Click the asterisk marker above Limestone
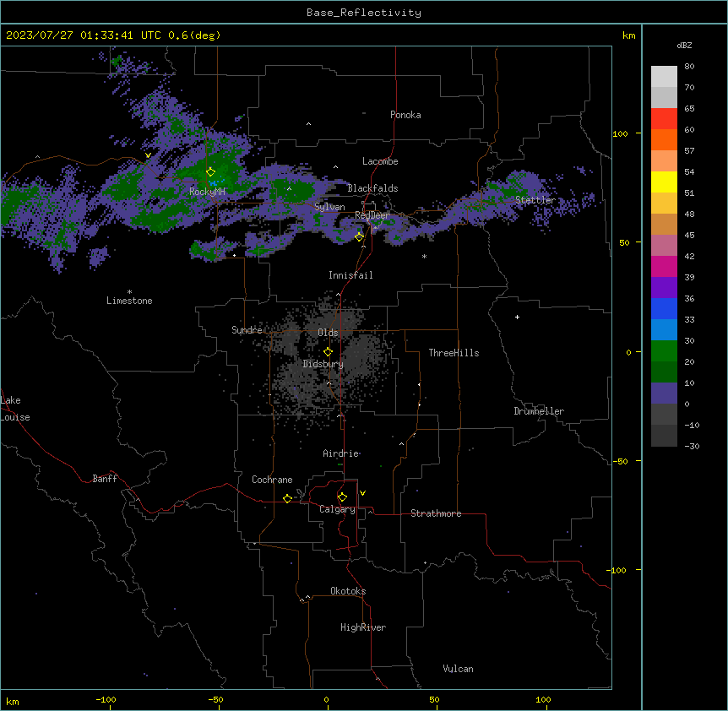 [x=129, y=292]
